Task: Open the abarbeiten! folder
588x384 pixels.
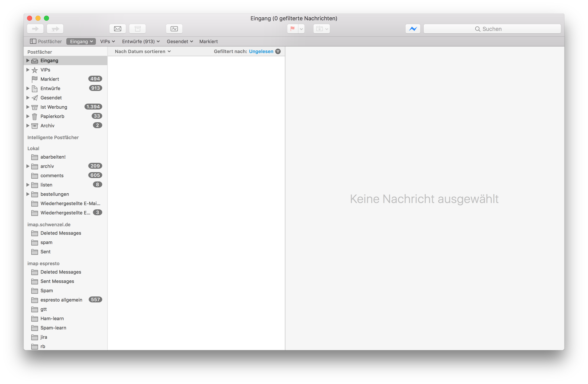Action: (x=65, y=157)
